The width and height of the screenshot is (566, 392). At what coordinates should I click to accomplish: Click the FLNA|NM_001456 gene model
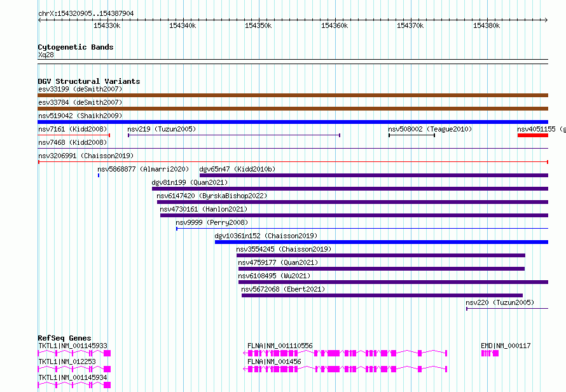(x=345, y=369)
